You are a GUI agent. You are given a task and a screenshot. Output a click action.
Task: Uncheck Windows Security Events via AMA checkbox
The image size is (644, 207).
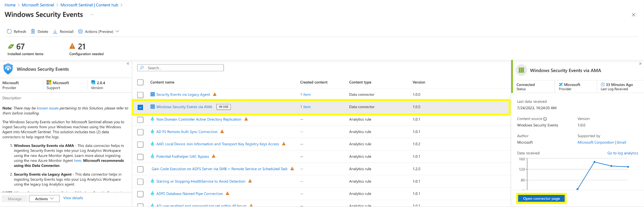tap(140, 107)
